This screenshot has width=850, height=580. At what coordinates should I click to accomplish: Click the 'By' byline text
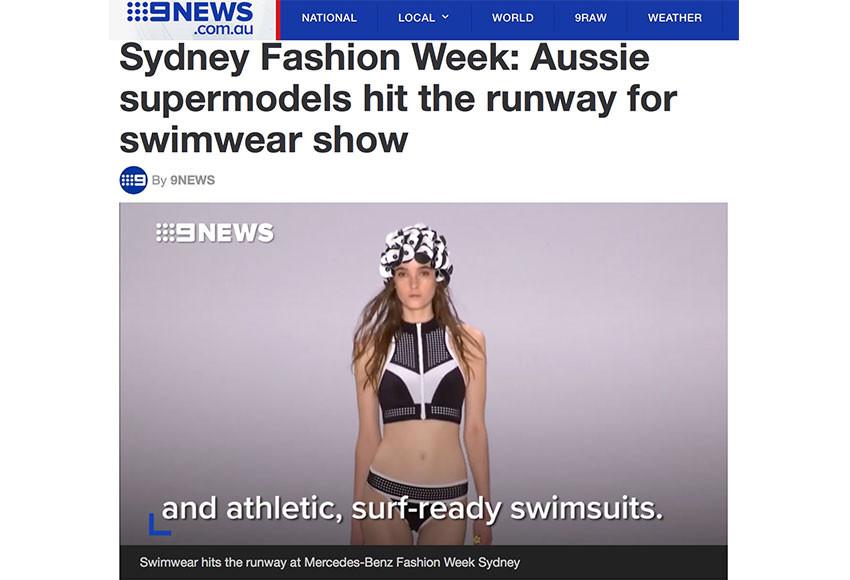(159, 180)
